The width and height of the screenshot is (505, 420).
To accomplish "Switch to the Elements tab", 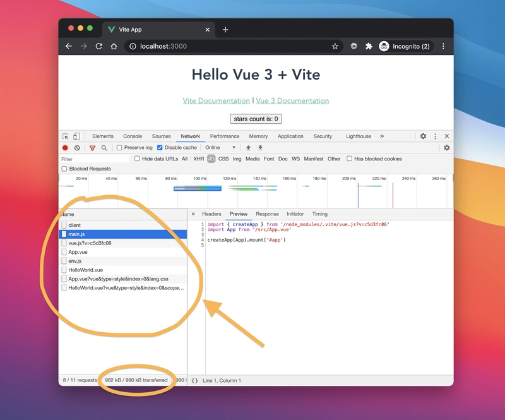I will 103,136.
